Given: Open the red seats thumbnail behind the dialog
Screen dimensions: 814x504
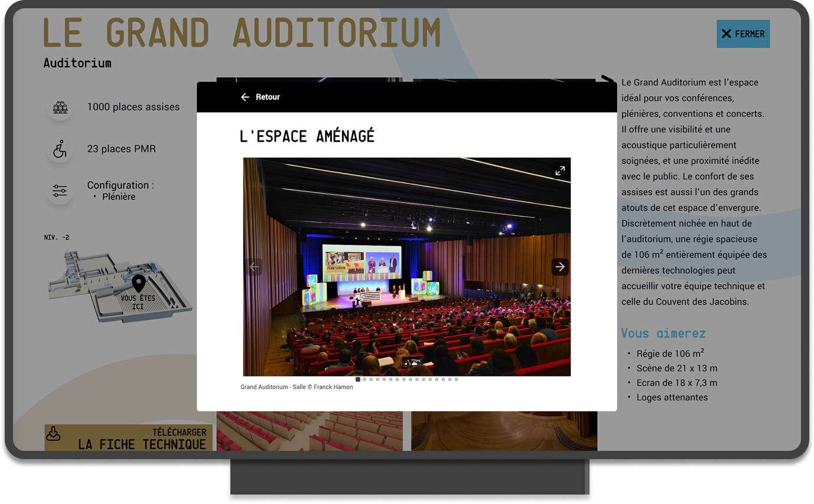Looking at the screenshot, I should pos(310,431).
